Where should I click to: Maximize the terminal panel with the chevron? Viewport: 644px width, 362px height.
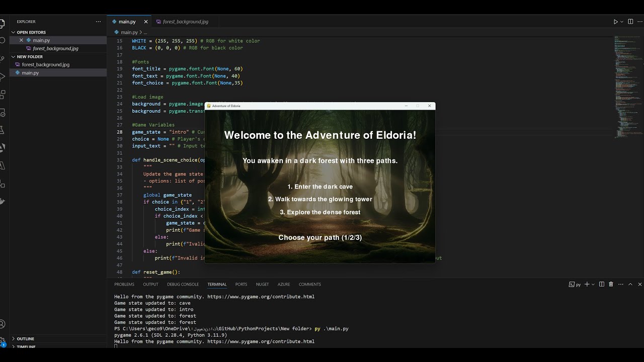(630, 284)
